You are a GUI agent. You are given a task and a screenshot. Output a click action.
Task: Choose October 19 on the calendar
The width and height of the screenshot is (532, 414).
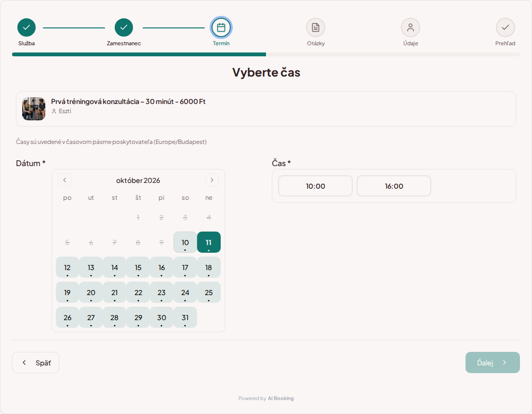tap(67, 292)
